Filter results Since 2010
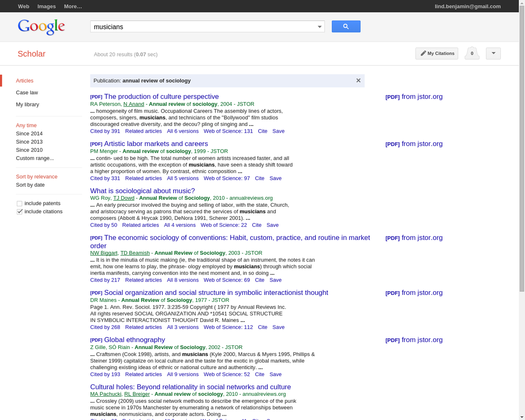 point(29,150)
